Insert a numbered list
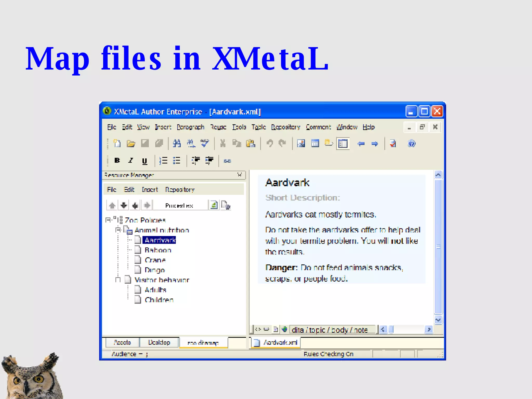The image size is (532, 399). pos(163,161)
